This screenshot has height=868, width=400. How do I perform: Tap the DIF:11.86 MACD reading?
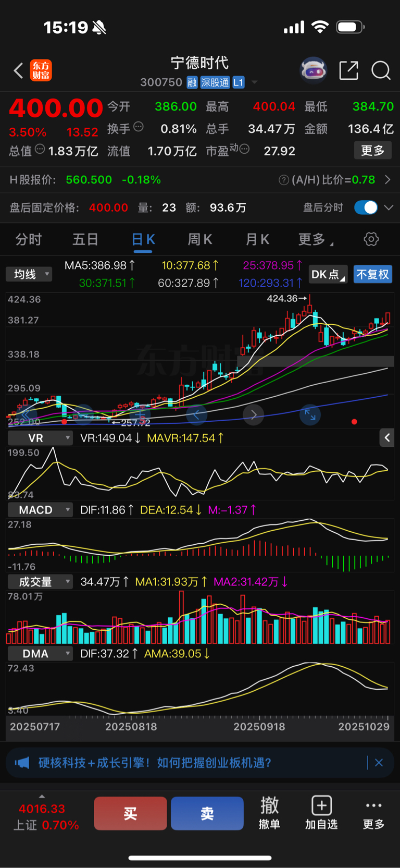(x=107, y=510)
